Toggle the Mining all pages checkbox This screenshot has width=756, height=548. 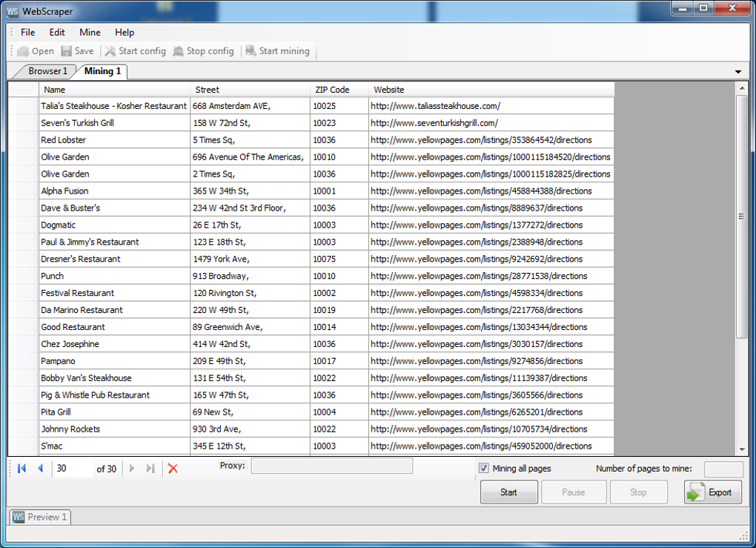483,469
